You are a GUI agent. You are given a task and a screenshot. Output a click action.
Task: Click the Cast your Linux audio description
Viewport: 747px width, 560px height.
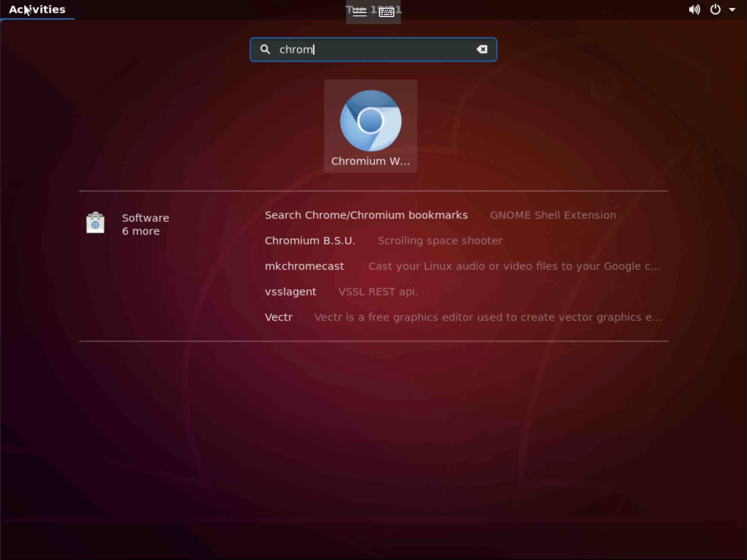tap(514, 266)
